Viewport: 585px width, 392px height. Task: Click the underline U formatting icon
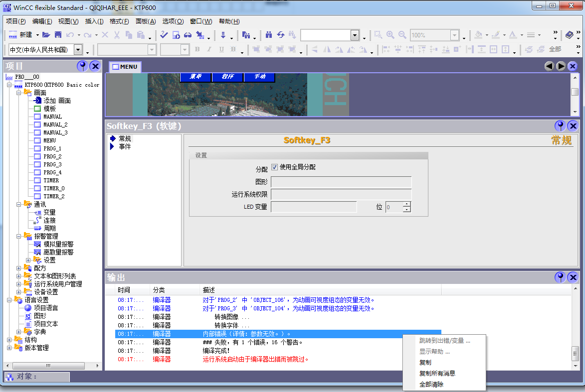[221, 49]
